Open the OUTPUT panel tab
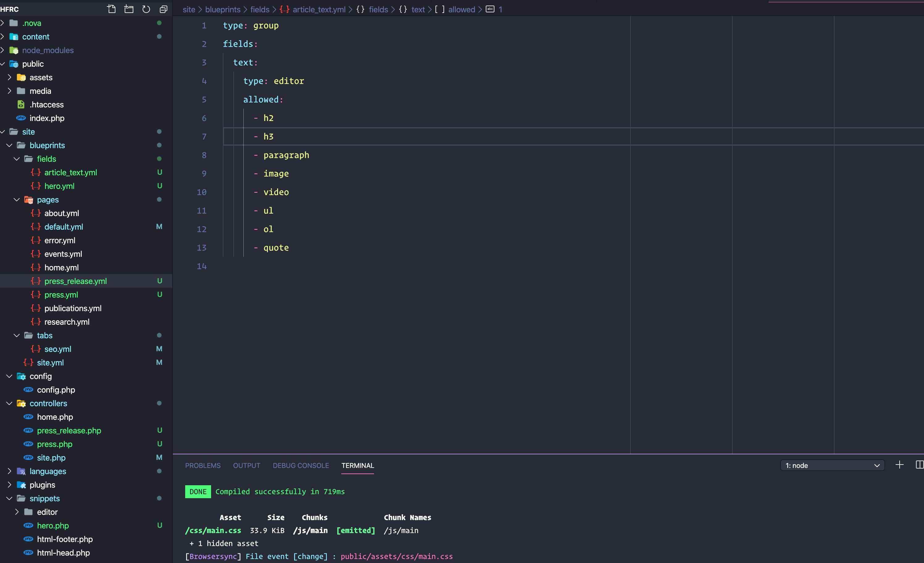The width and height of the screenshot is (924, 563). pyautogui.click(x=246, y=465)
